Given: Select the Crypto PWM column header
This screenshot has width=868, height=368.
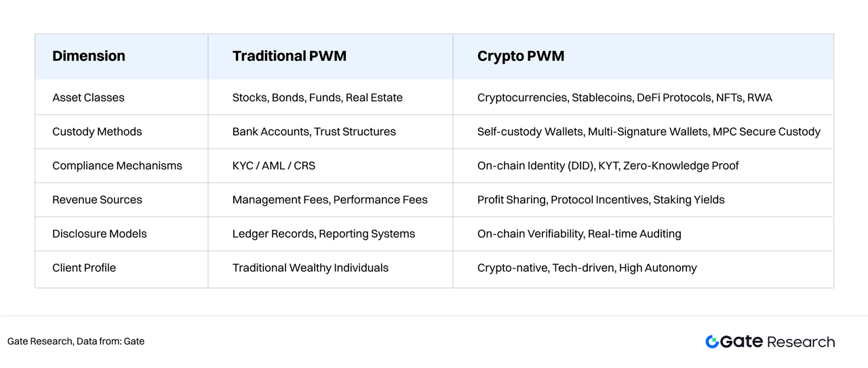Looking at the screenshot, I should coord(521,56).
